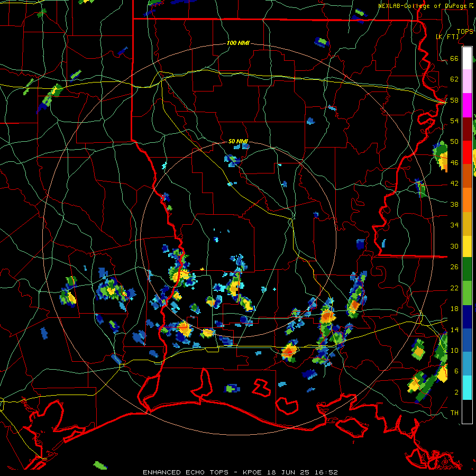Click the 42 legend value

454,184
